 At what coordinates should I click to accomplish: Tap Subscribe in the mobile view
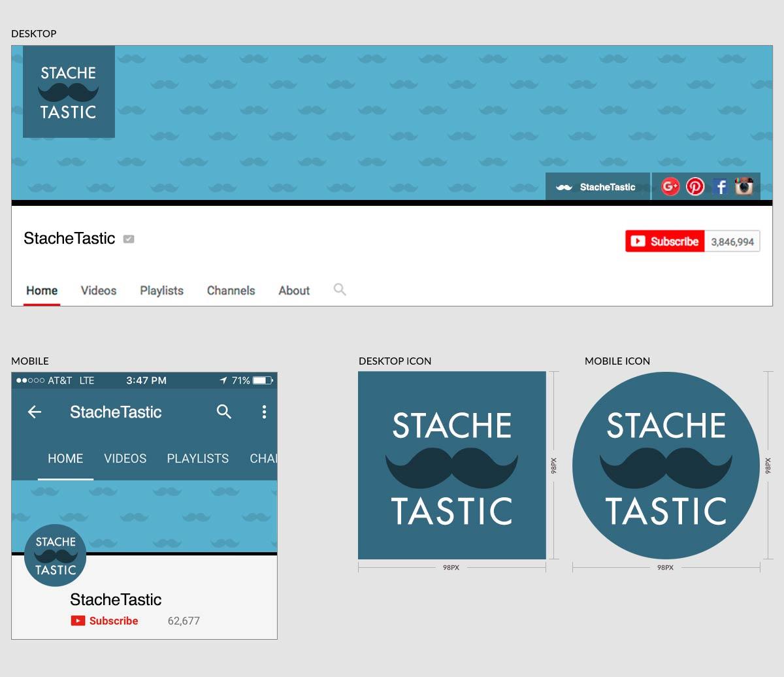[x=105, y=621]
